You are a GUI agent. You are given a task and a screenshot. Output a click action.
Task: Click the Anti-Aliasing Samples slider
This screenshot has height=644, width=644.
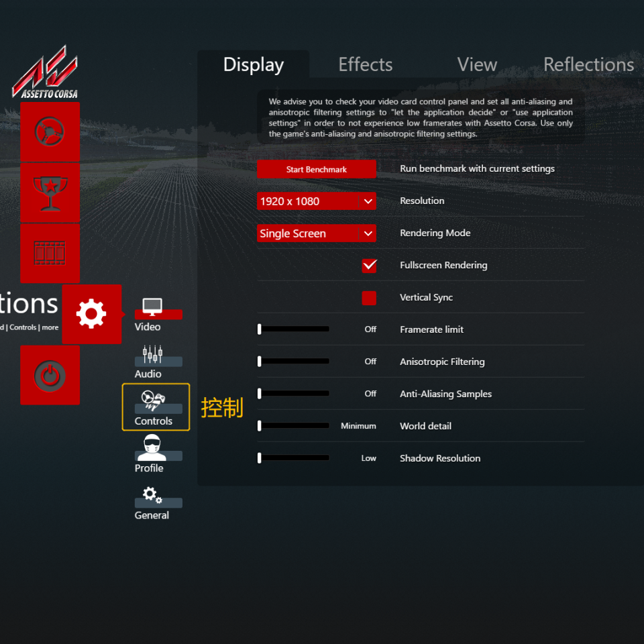pos(293,394)
